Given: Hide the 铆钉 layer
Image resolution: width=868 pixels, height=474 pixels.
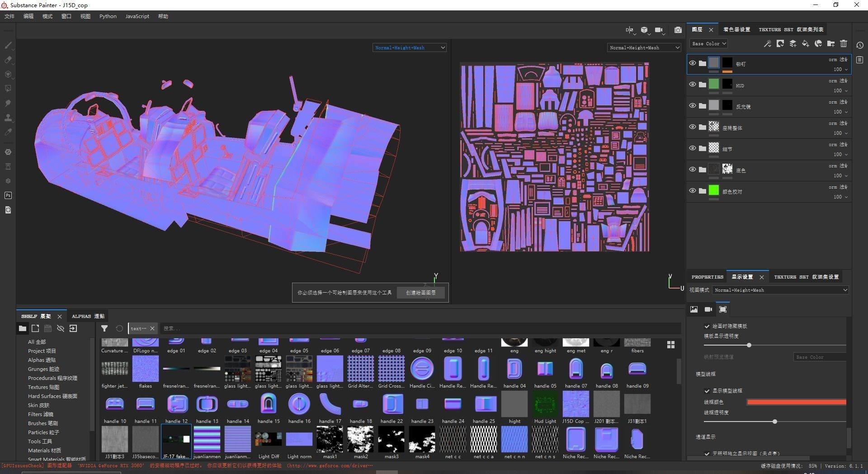Looking at the screenshot, I should [x=693, y=63].
